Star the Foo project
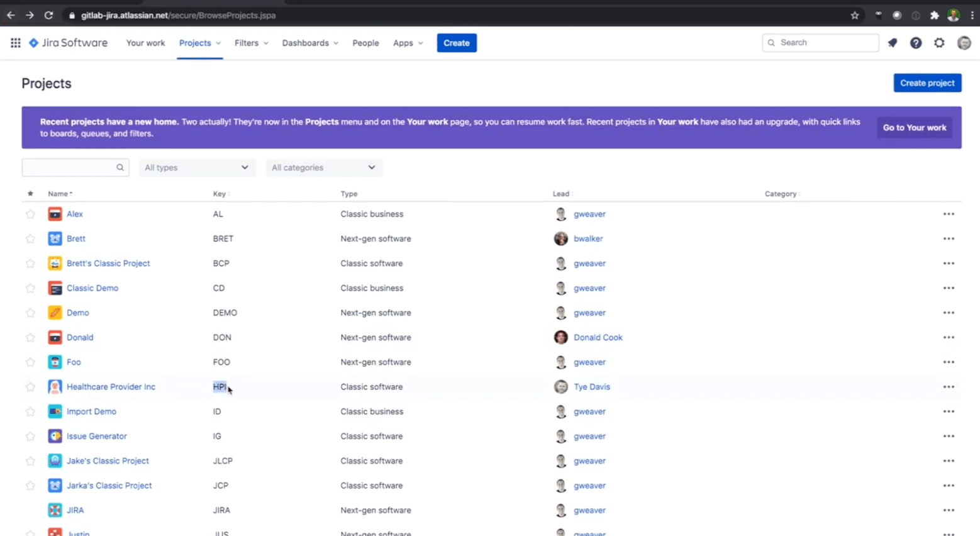This screenshot has width=980, height=536. pos(30,362)
